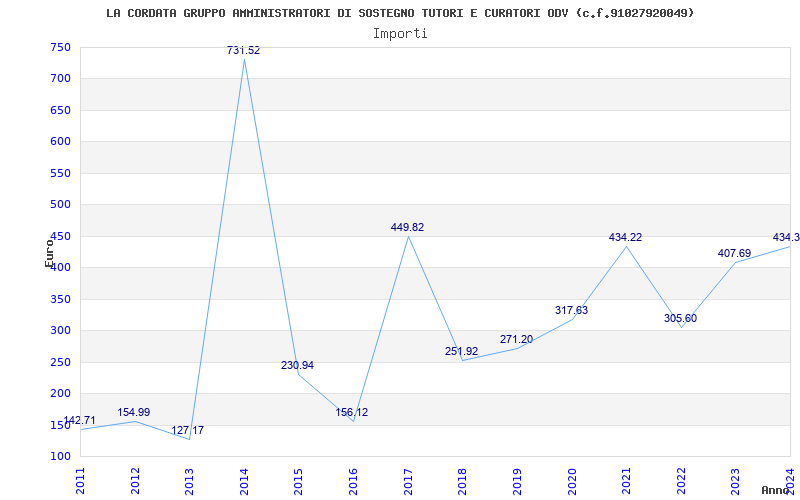Click the 700 y-axis tick label
The width and height of the screenshot is (800, 500).
tap(60, 79)
